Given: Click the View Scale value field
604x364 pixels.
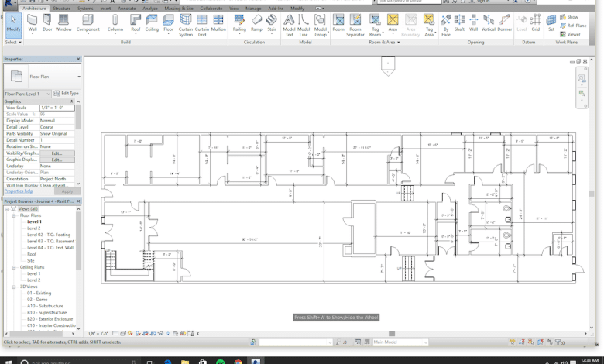Looking at the screenshot, I should point(57,108).
